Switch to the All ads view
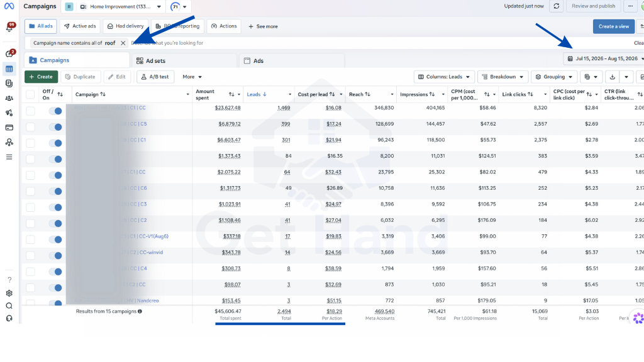The height and width of the screenshot is (362, 644). coord(41,26)
